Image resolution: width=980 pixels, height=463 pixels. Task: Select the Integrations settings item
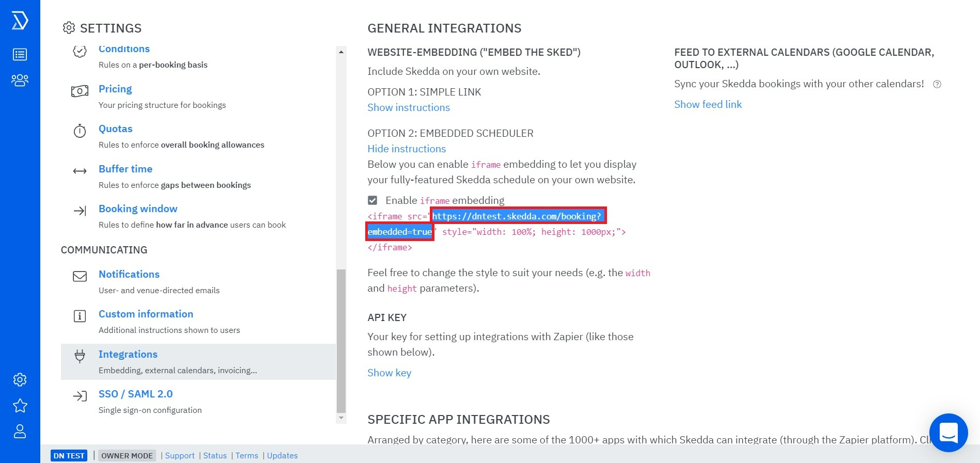click(x=198, y=362)
